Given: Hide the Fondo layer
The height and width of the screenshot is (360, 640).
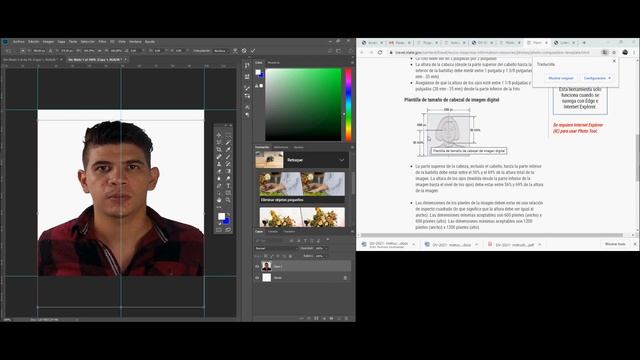Looking at the screenshot, I should tap(257, 278).
